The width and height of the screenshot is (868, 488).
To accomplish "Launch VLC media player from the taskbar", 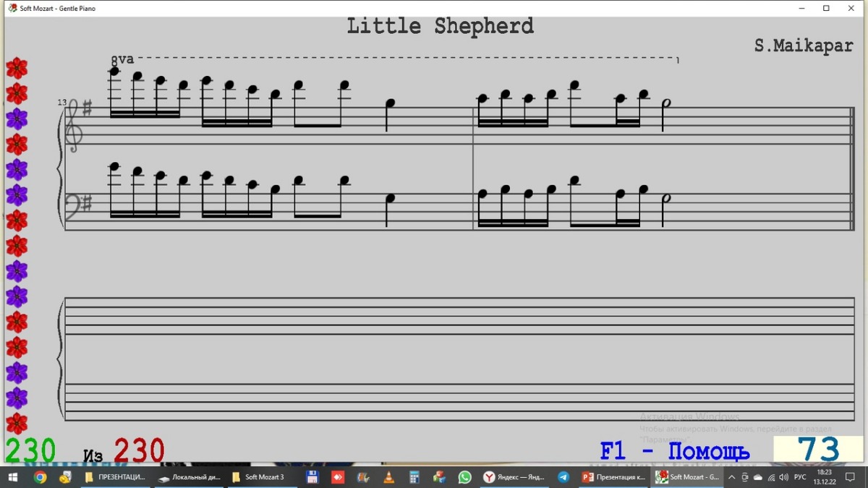I will pyautogui.click(x=388, y=477).
